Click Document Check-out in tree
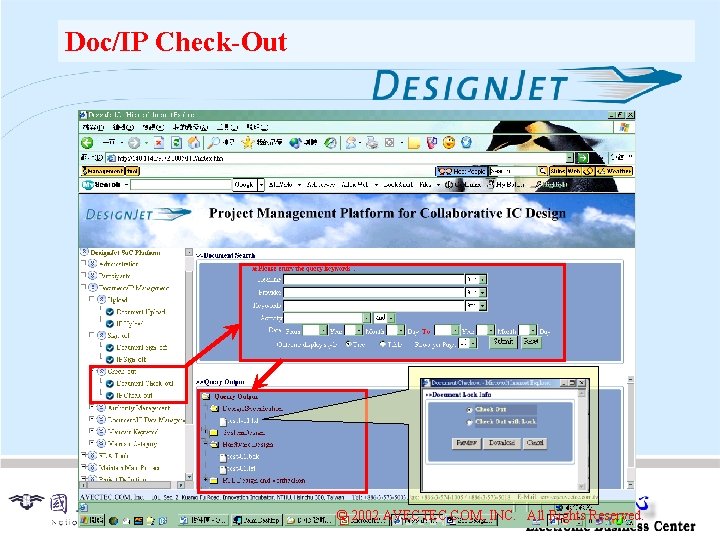Viewport: 720px width, 540px height. [145, 383]
